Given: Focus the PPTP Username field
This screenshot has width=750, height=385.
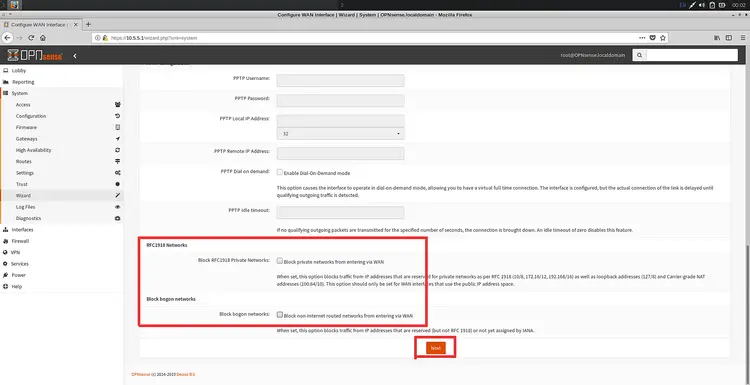Looking at the screenshot, I should tap(341, 80).
